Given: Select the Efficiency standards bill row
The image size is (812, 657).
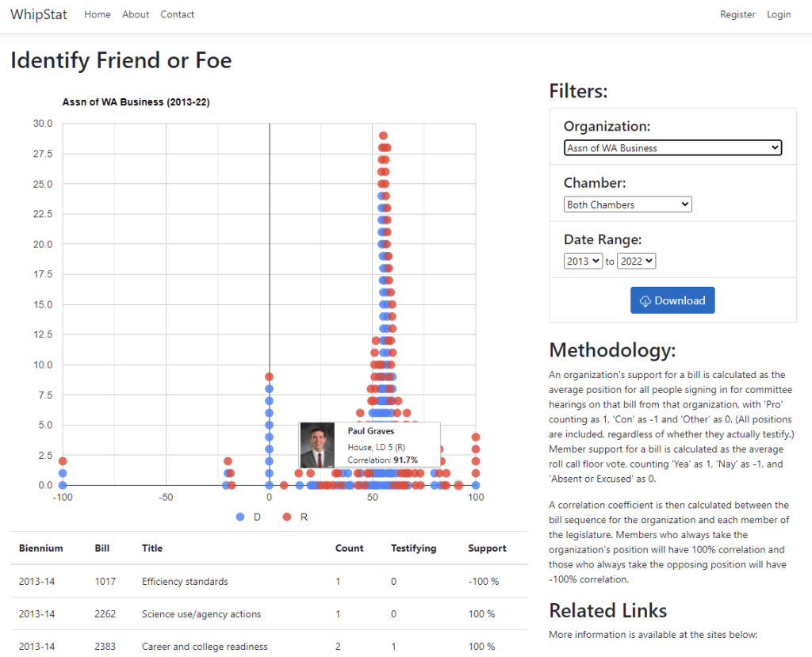Looking at the screenshot, I should click(185, 582).
